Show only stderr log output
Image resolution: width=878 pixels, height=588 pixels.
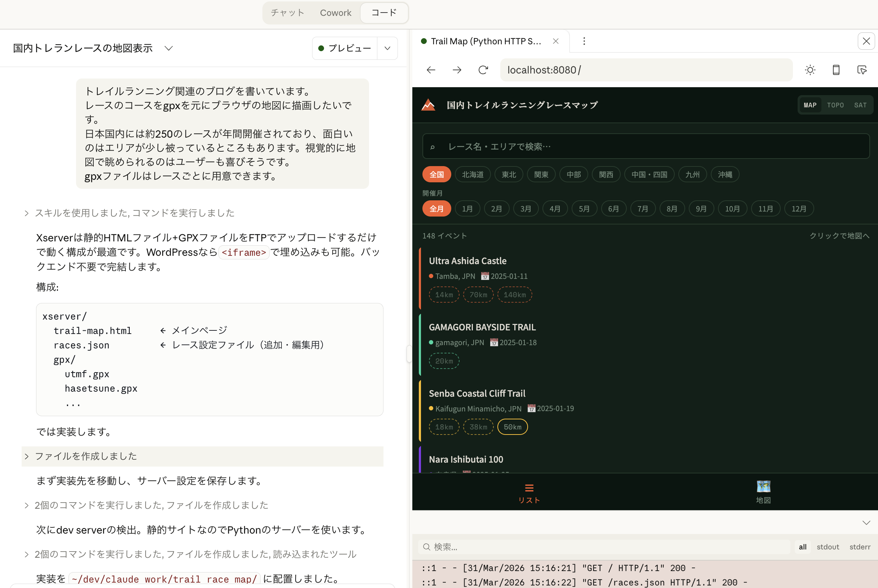[859, 547]
